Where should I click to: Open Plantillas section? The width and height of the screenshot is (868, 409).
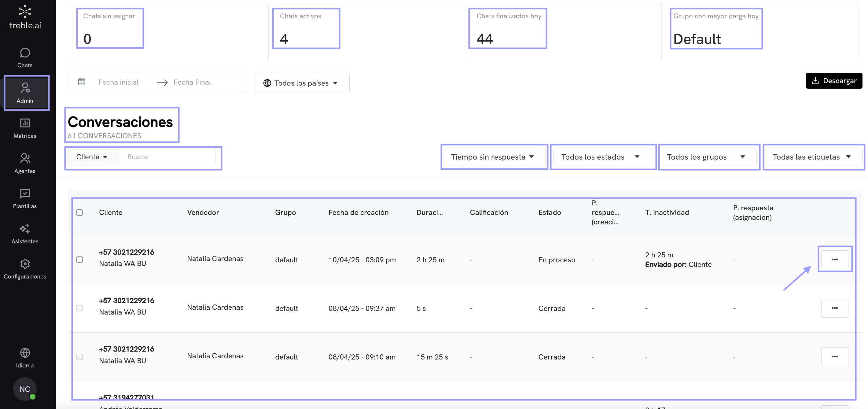coord(25,199)
